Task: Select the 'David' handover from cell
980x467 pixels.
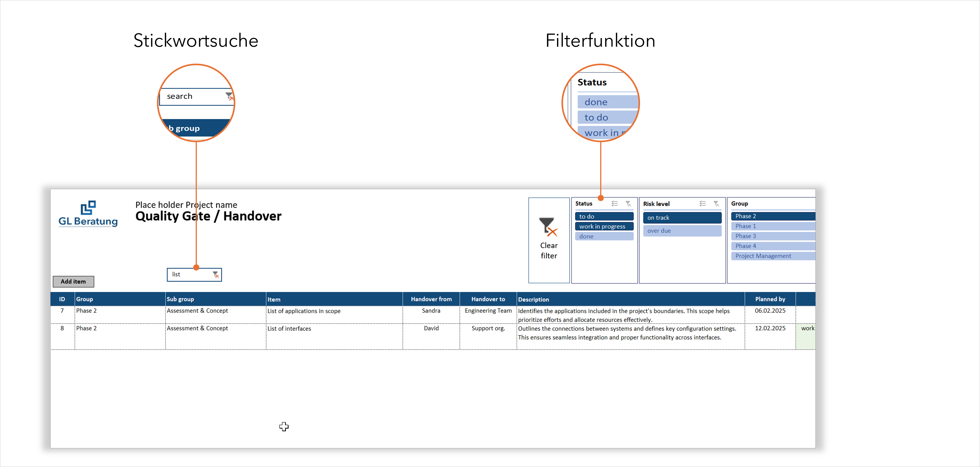Action: 431,336
